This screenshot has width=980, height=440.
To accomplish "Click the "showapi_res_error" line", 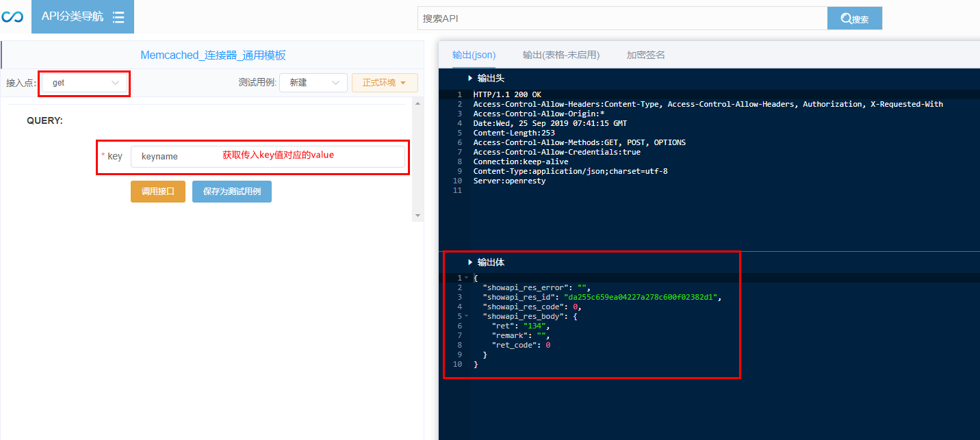I will (x=536, y=288).
